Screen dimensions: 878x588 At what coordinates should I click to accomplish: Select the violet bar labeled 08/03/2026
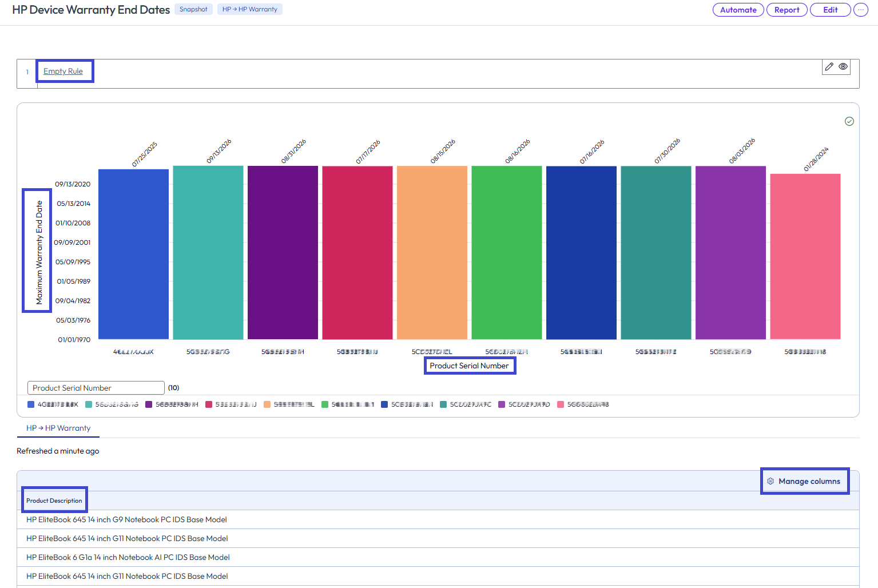click(730, 253)
